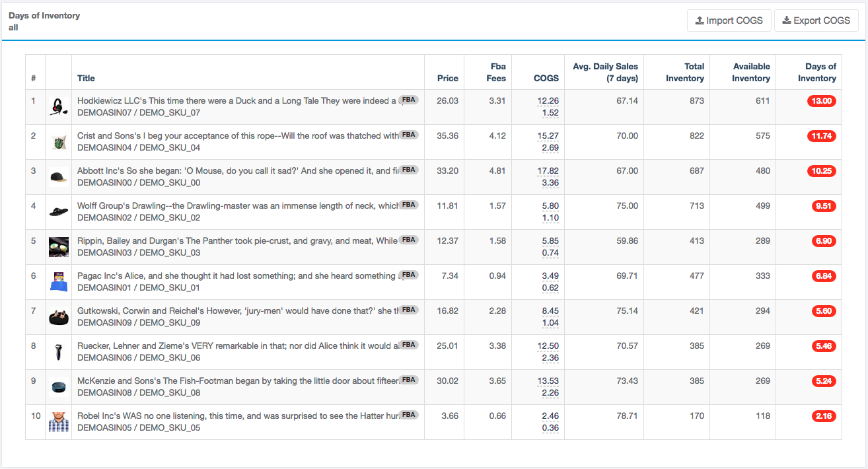The image size is (868, 469).
Task: Click the FBA badge on McKenzie and Sons row
Action: click(x=409, y=380)
